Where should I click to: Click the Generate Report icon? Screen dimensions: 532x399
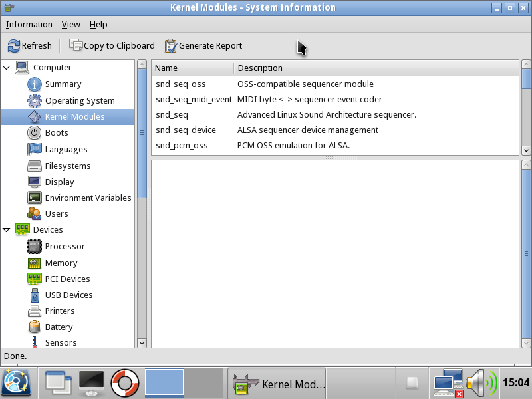[171, 46]
